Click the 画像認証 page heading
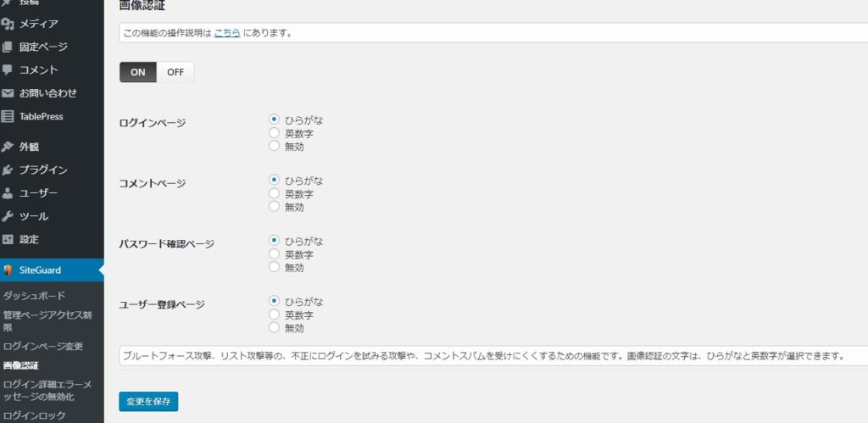 point(142,6)
